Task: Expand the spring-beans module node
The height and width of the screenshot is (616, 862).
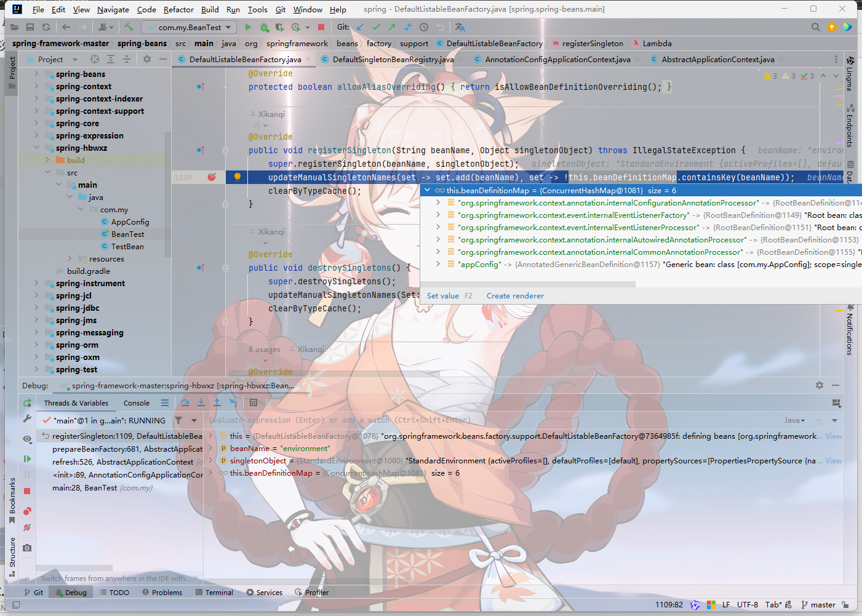Action: click(36, 74)
